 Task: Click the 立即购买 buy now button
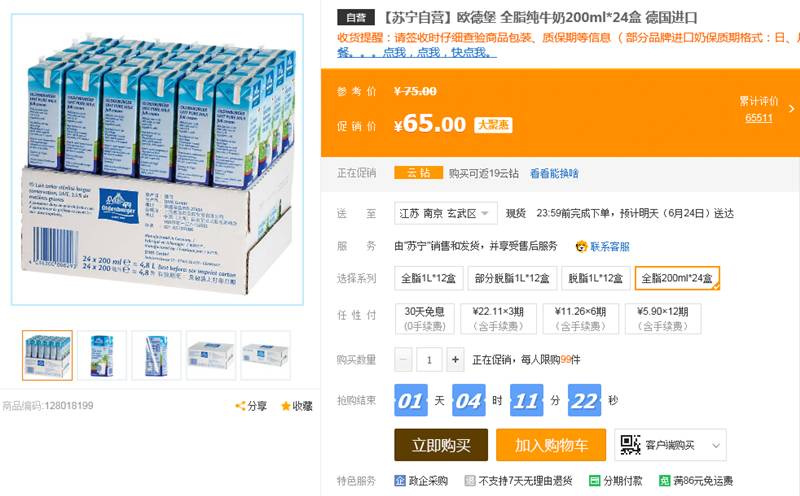click(x=441, y=445)
